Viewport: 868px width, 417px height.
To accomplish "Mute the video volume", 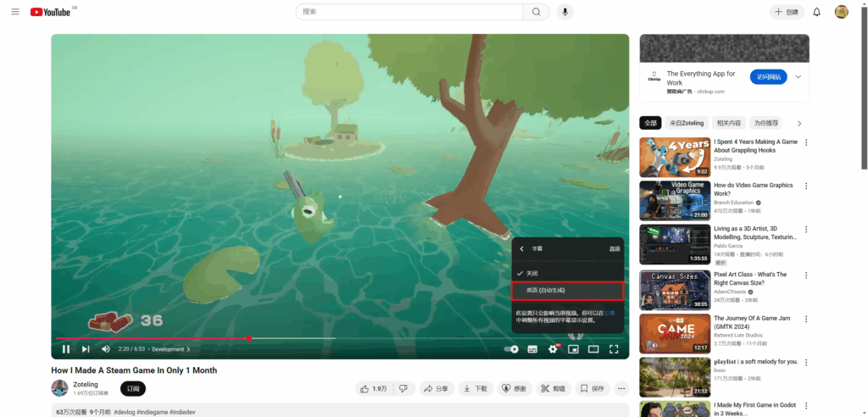I will coord(106,349).
